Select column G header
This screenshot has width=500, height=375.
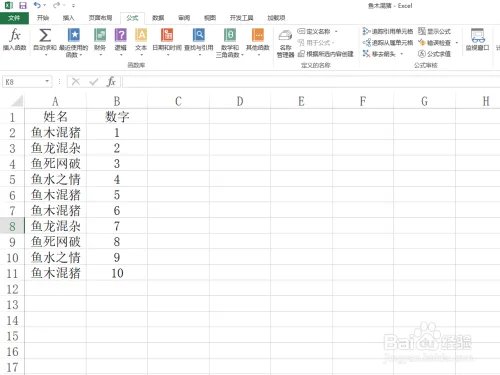click(x=424, y=101)
